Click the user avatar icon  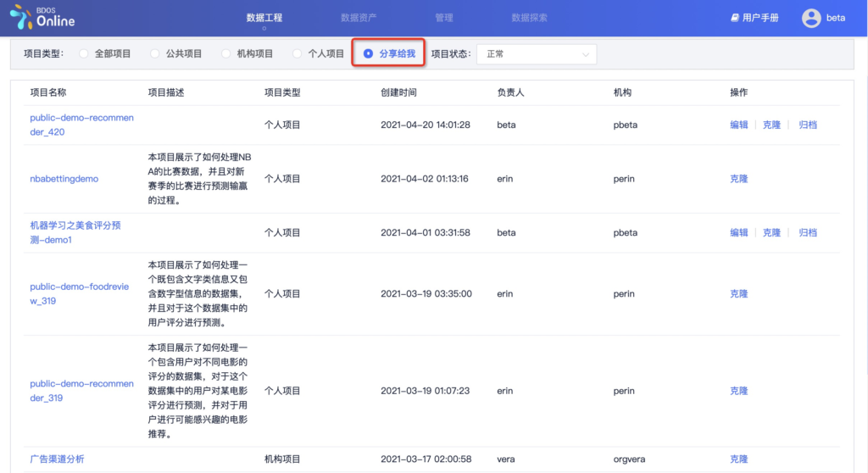811,18
